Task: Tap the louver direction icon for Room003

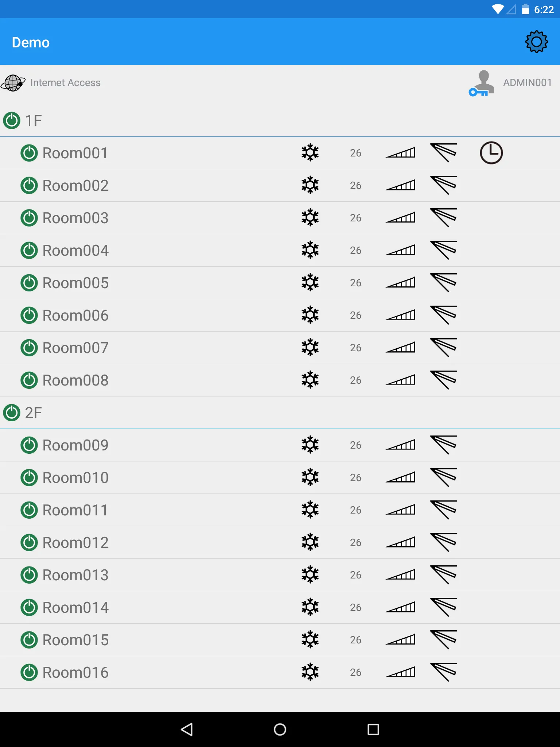Action: tap(444, 218)
